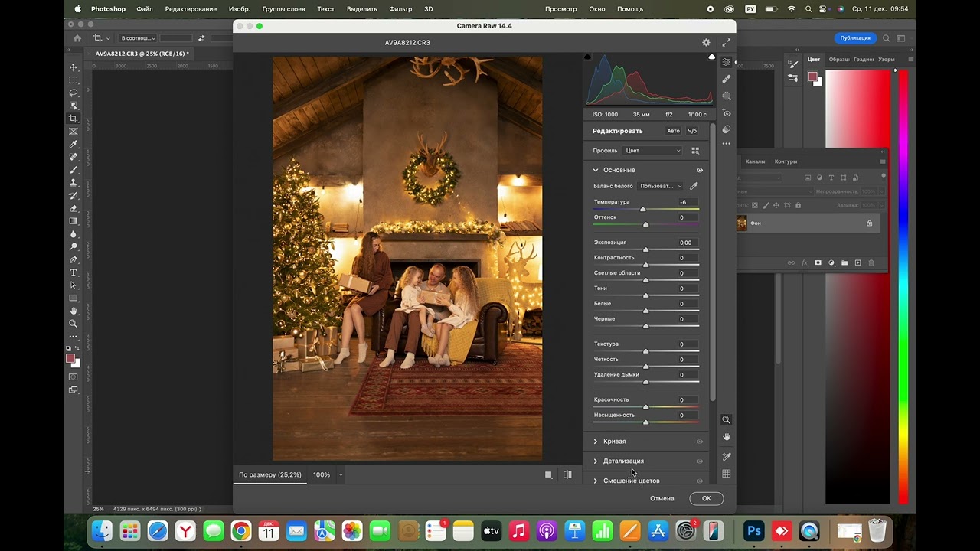The height and width of the screenshot is (551, 980).
Task: Select Camera Raw Hand tool
Action: click(x=727, y=437)
